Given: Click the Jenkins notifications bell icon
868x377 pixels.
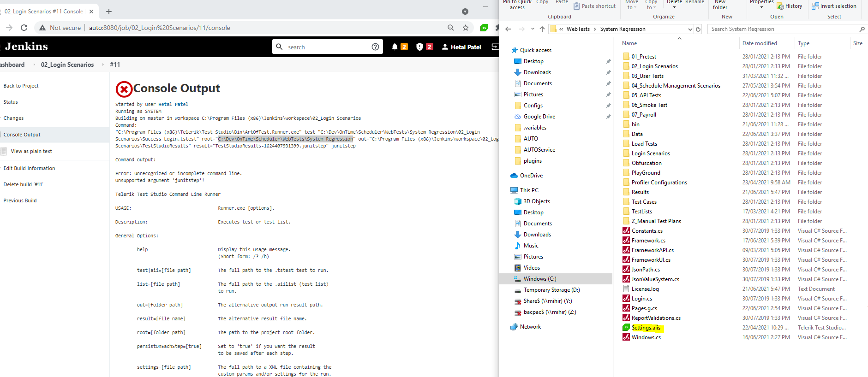Looking at the screenshot, I should 395,47.
